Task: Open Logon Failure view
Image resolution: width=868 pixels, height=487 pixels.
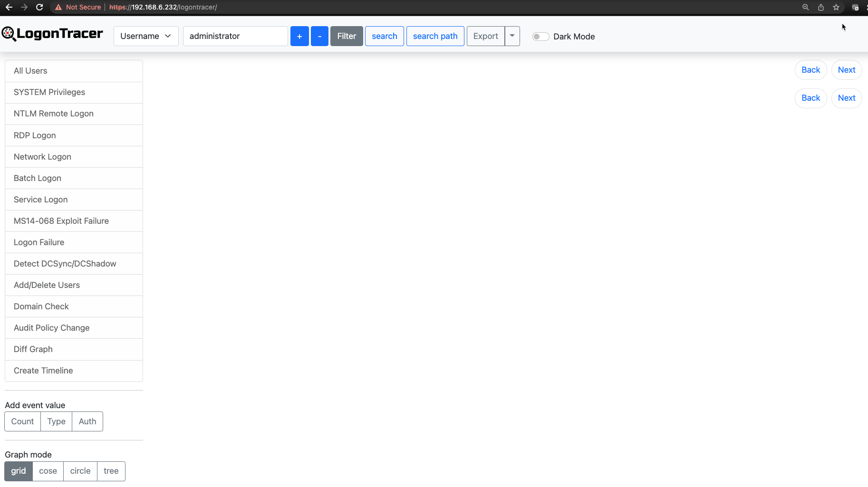Action: pyautogui.click(x=74, y=242)
